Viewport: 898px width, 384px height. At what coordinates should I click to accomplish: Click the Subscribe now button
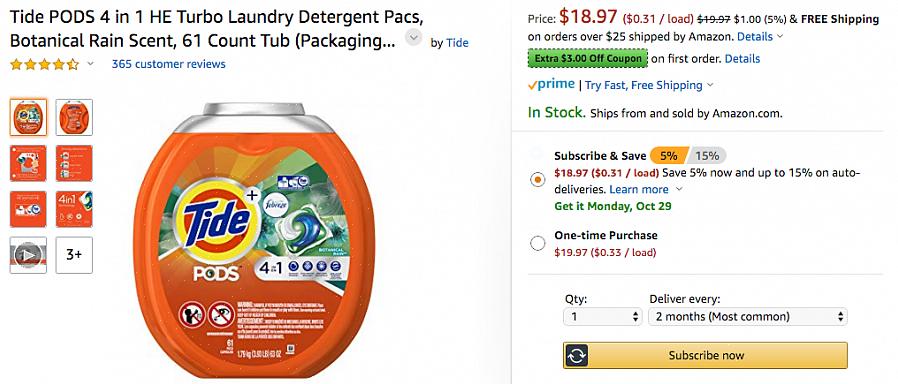[x=706, y=355]
